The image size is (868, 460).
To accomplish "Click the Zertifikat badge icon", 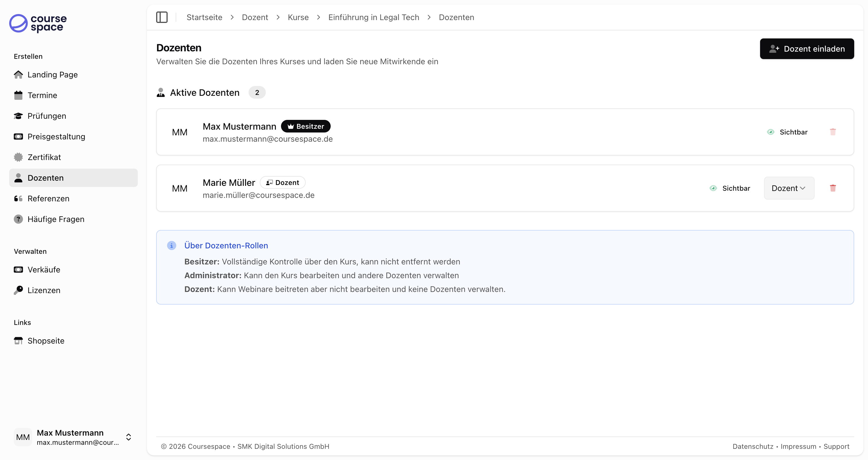I will click(x=18, y=157).
